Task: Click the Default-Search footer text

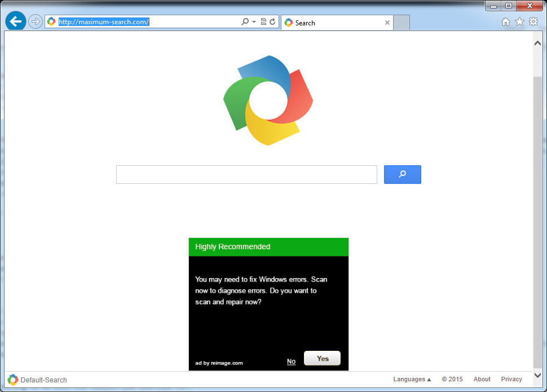Action: pyautogui.click(x=43, y=380)
